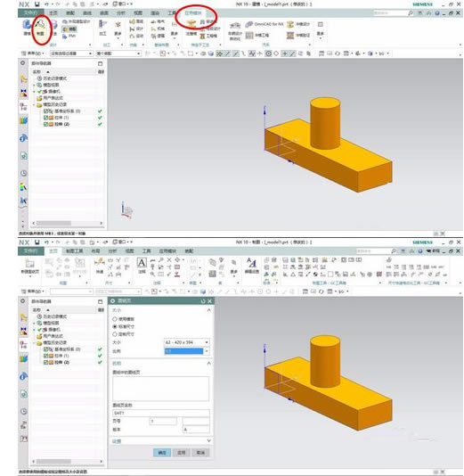The image size is (464, 476).
Task: Toggle Datum Coordinate System (0) checkbox in drafting window
Action: tap(45, 349)
